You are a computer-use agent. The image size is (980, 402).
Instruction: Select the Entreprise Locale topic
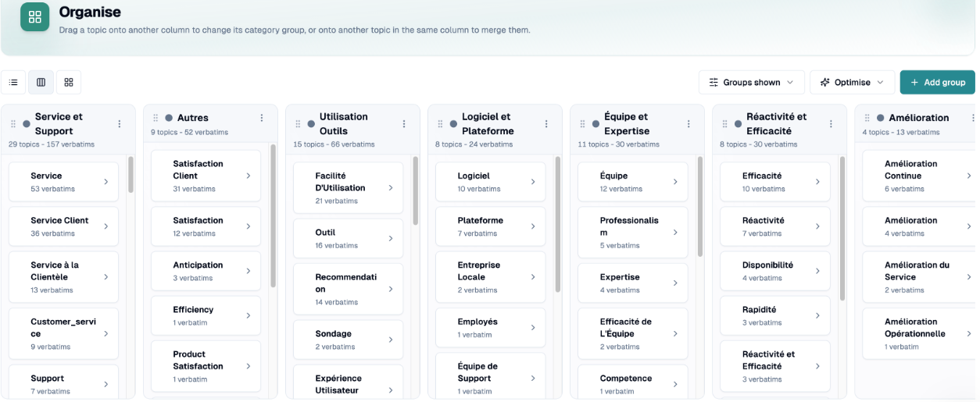490,277
